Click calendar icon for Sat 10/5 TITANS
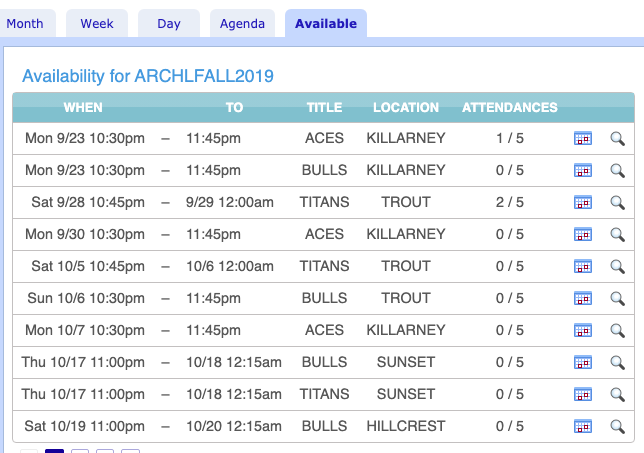This screenshot has width=644, height=453. [583, 267]
